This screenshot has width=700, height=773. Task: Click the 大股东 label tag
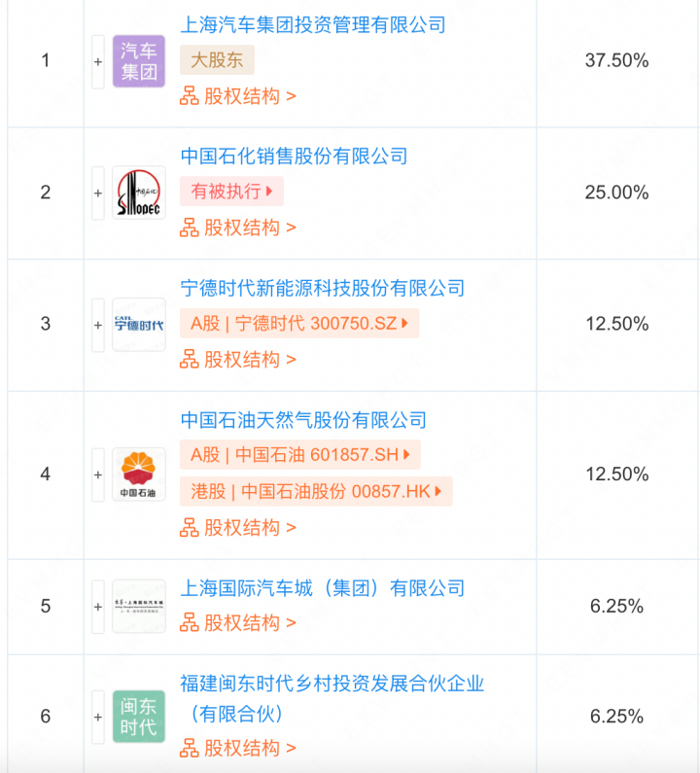[217, 60]
